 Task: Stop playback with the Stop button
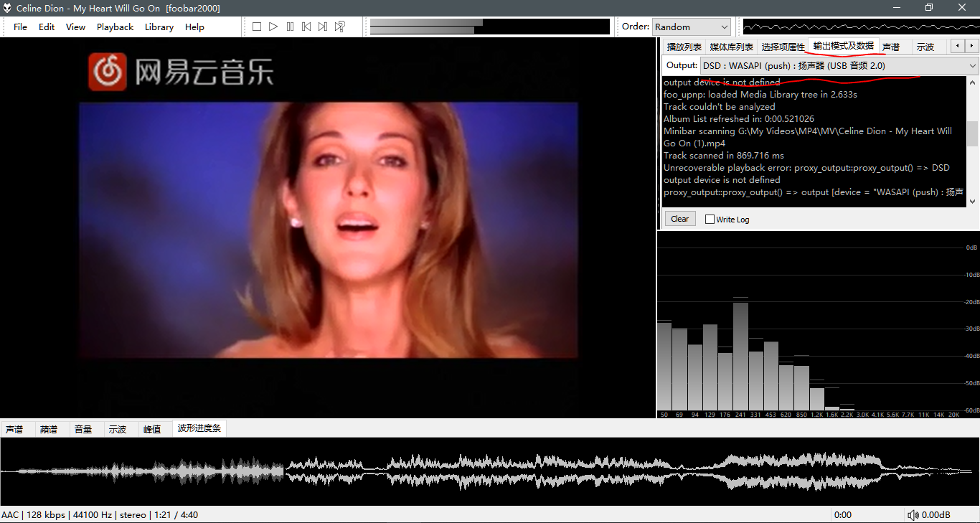pos(257,27)
